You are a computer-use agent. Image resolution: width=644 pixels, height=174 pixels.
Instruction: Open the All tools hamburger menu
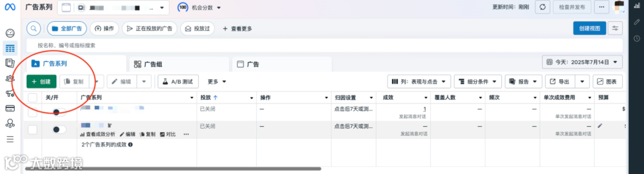10,139
